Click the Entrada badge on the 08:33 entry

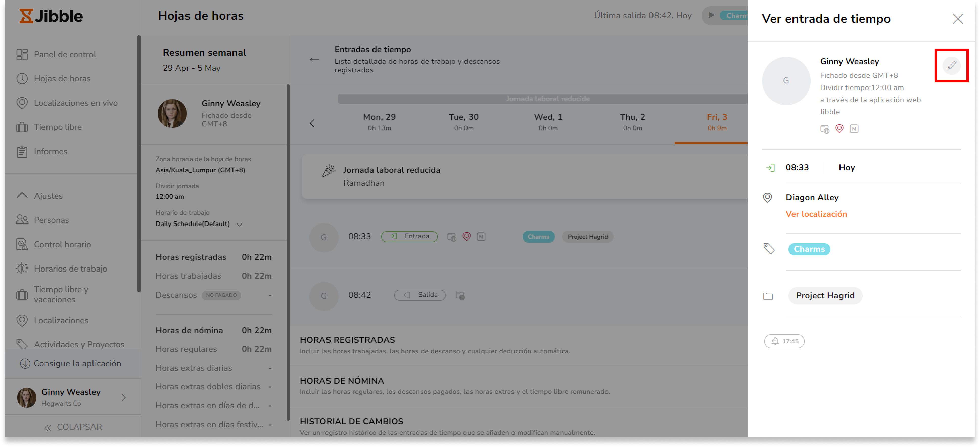(409, 236)
